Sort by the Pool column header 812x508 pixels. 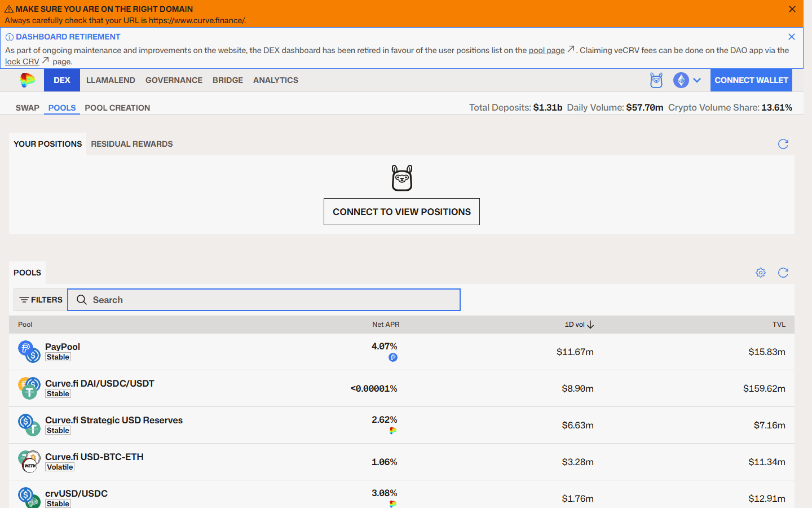(x=25, y=325)
